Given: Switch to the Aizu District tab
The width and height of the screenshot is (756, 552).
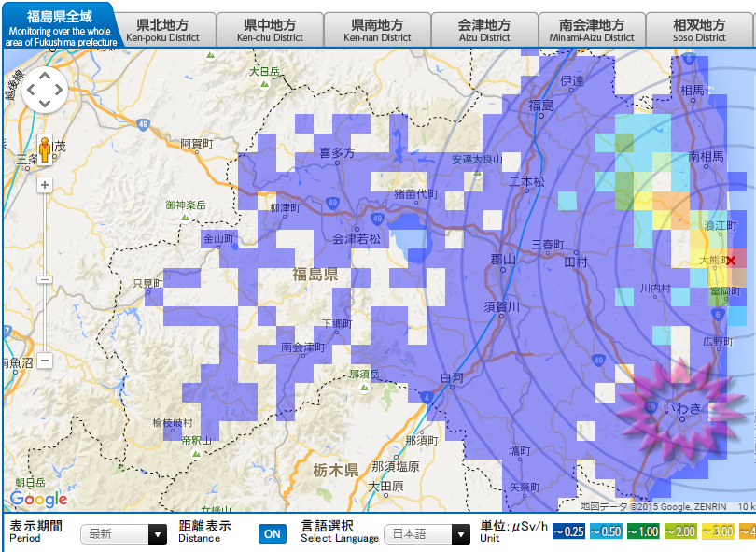Looking at the screenshot, I should pyautogui.click(x=484, y=30).
